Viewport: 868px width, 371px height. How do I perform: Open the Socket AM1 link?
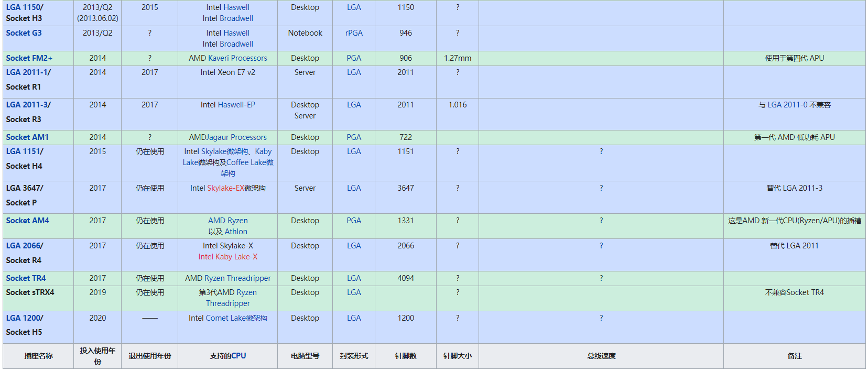pyautogui.click(x=27, y=137)
